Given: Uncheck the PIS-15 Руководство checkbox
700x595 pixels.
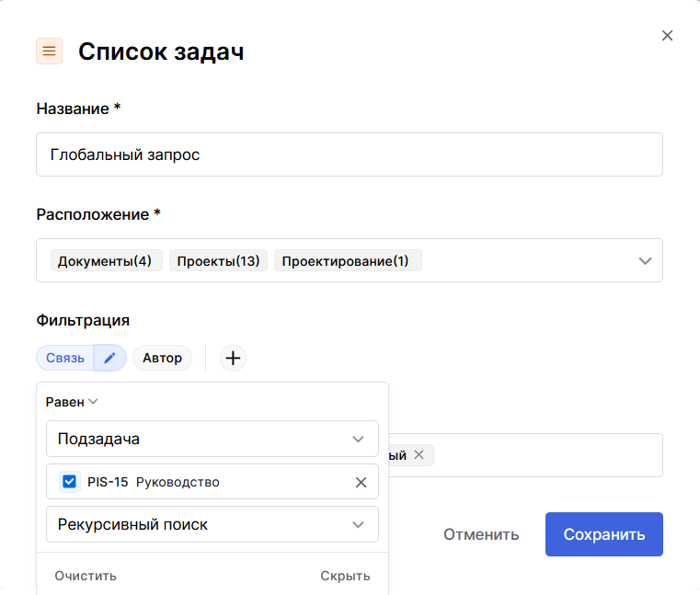Looking at the screenshot, I should tap(69, 482).
